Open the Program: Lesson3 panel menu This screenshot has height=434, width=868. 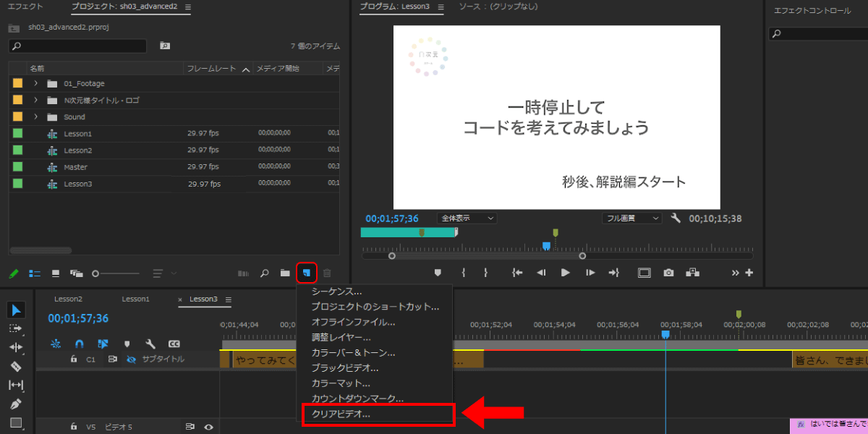pos(440,7)
